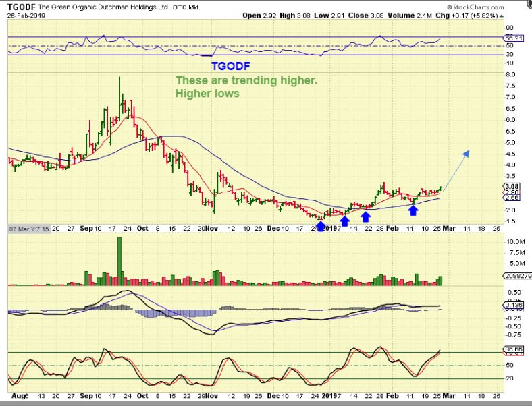Click the 5.0M volume axis label

[x=517, y=264]
